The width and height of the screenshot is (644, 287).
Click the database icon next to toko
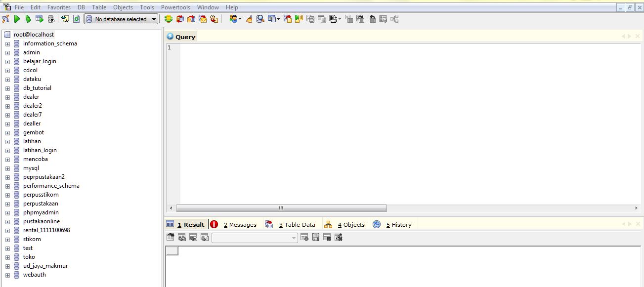tap(17, 257)
